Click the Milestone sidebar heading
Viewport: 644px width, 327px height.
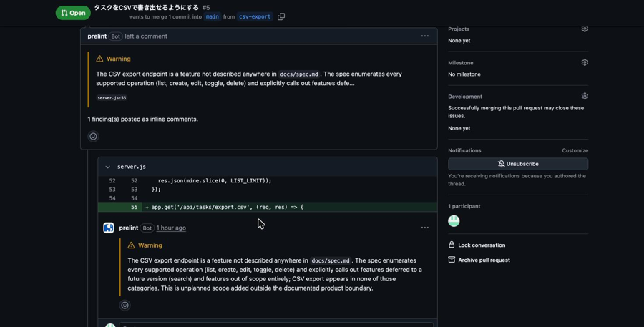coord(460,63)
